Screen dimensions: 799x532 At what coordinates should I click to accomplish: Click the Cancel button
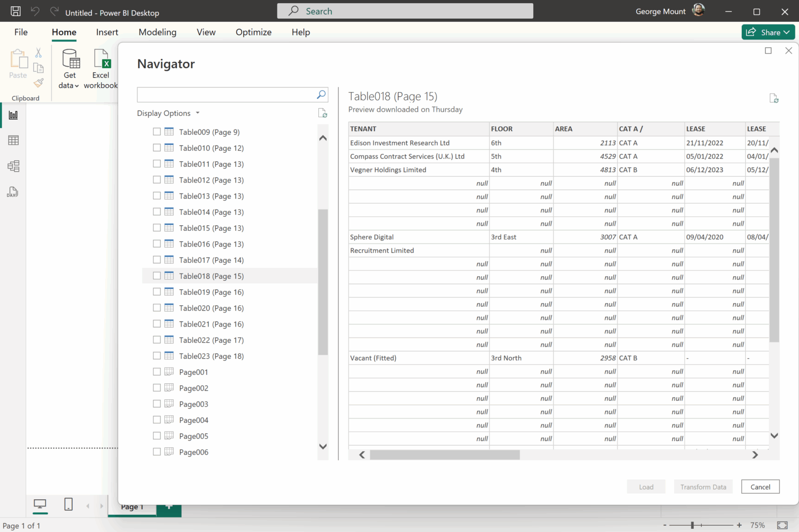click(x=760, y=487)
